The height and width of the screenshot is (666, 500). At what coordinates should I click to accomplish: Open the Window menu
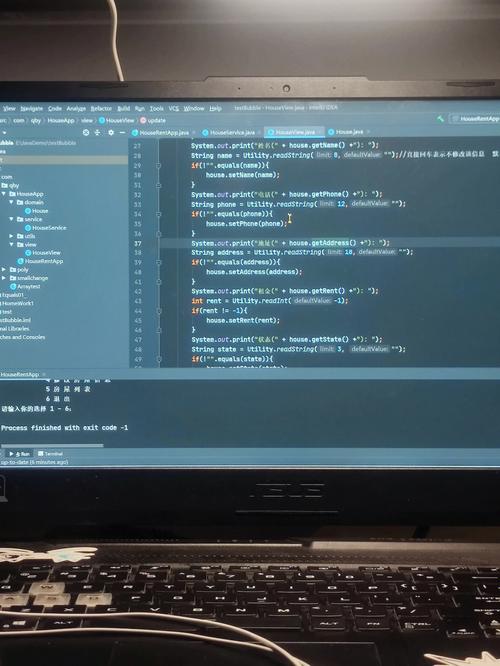194,109
